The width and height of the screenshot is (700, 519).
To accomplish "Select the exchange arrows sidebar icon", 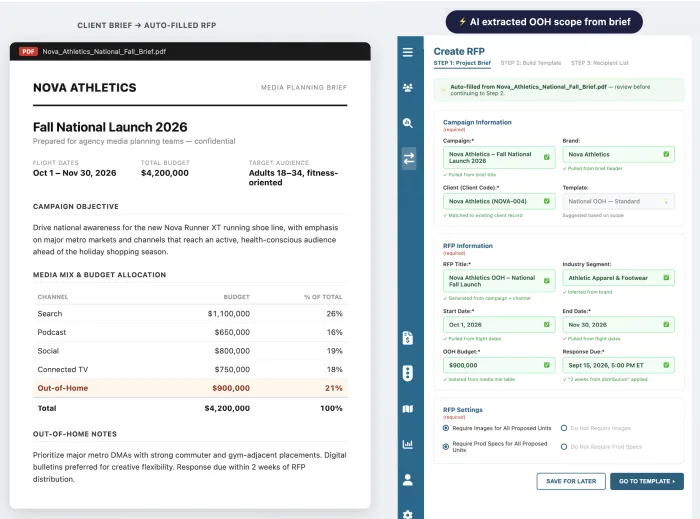I will coord(408,158).
